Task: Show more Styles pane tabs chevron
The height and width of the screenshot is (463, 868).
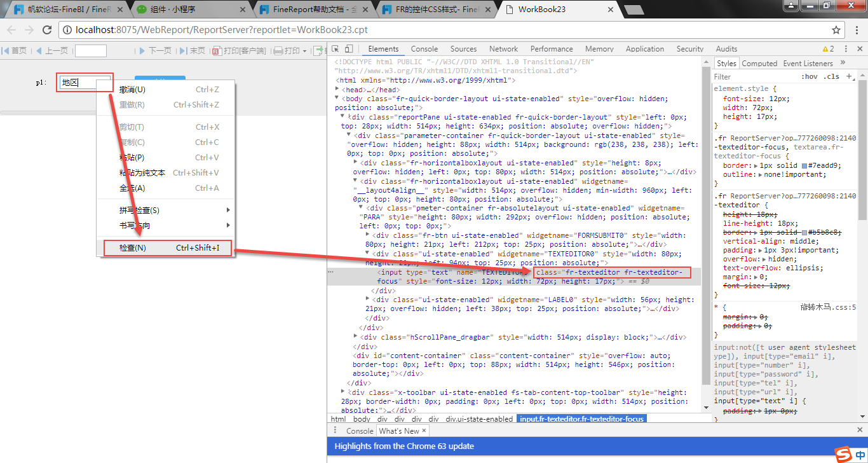Action: pyautogui.click(x=843, y=63)
